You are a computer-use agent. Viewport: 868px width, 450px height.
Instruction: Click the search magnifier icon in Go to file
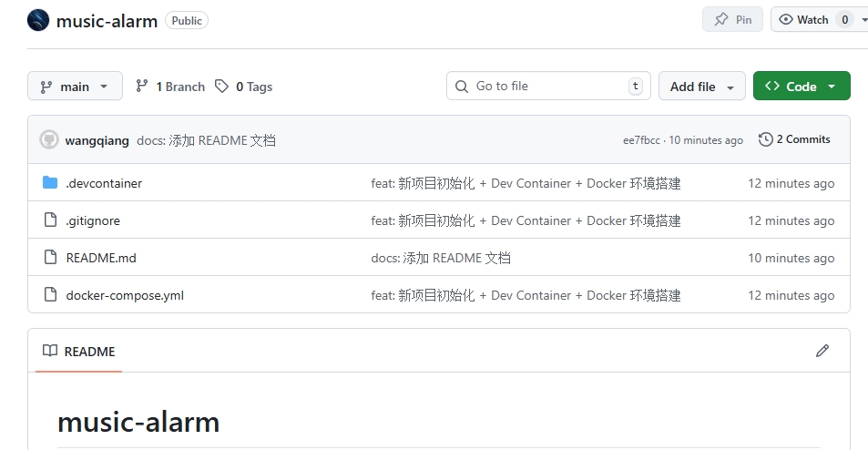[461, 87]
